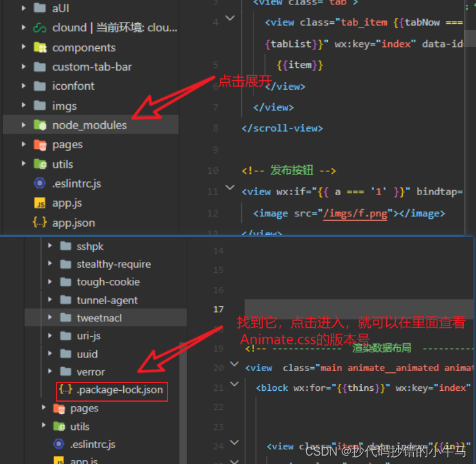476x464 pixels.
Task: Open the app.js file in top panel
Action: [67, 203]
